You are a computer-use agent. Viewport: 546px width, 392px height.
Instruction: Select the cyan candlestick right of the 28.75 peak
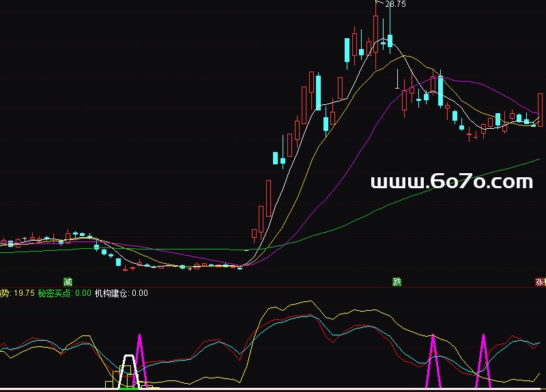coord(390,40)
